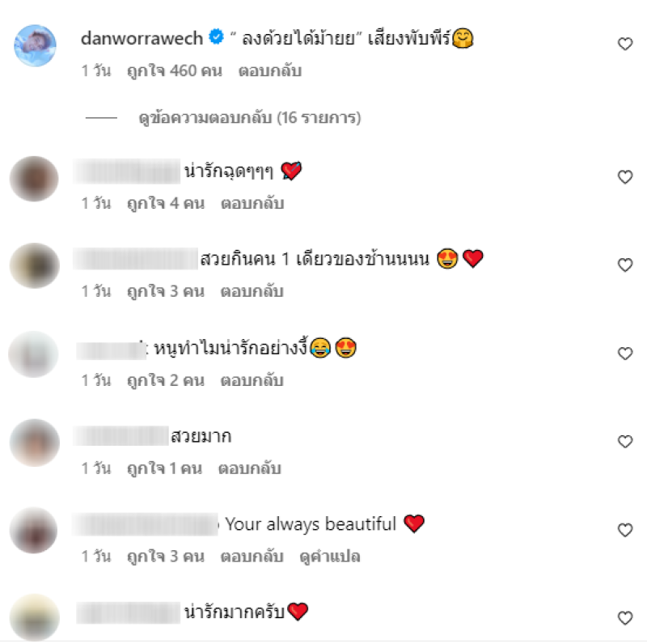Expand the 16 replies under danworrawech comment
Image resolution: width=647 pixels, height=644 pixels.
tap(250, 118)
